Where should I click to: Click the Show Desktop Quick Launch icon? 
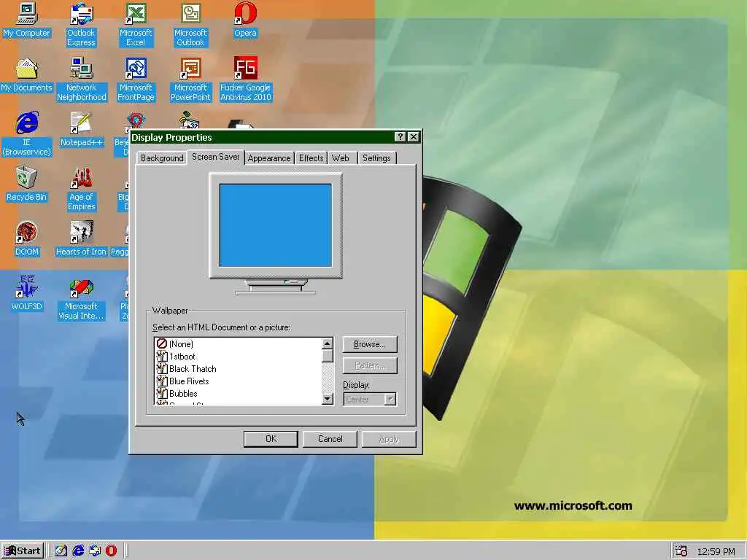[x=61, y=551]
